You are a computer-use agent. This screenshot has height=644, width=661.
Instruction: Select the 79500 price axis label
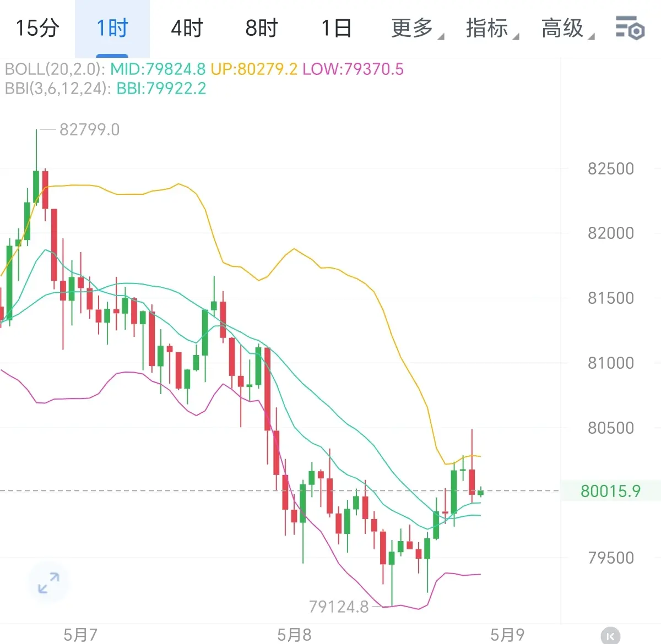click(x=611, y=558)
